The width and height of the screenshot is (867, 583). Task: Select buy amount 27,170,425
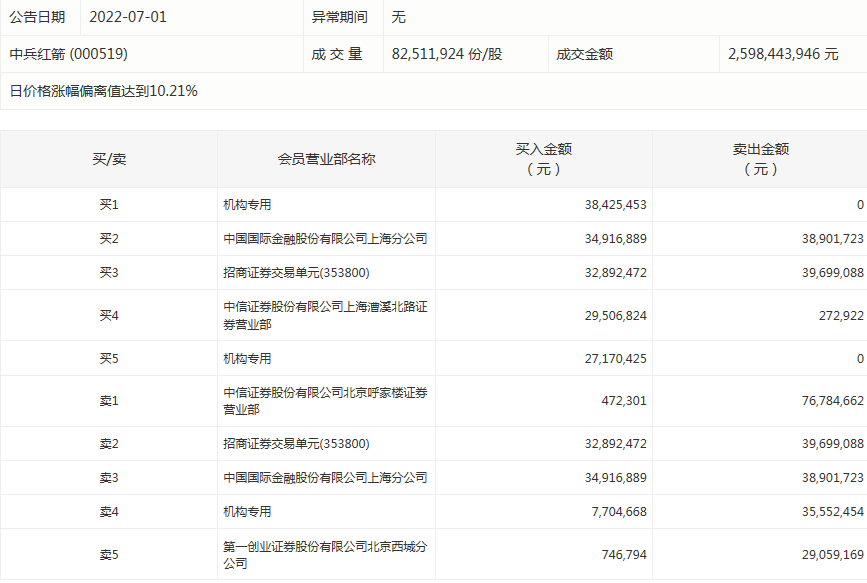click(x=615, y=358)
